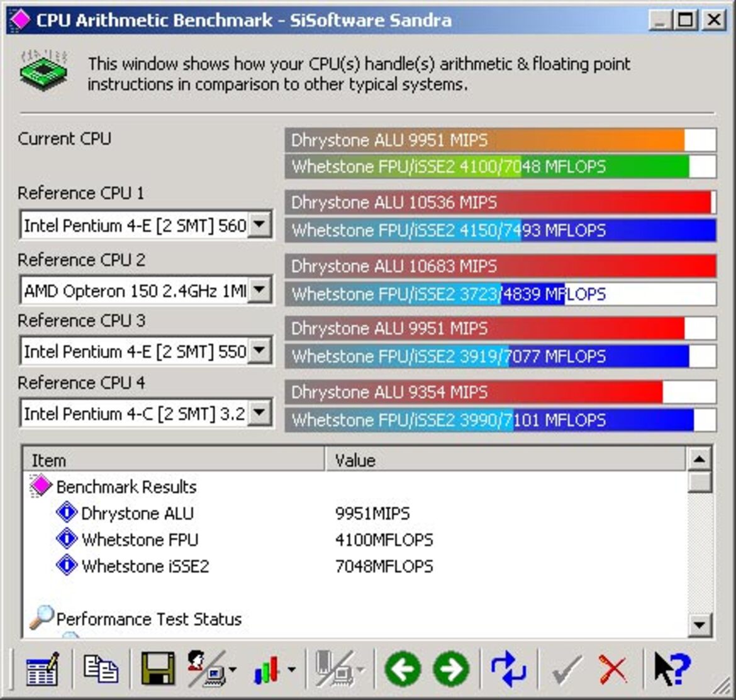Click the bar chart icon
The image size is (736, 700).
point(267,670)
